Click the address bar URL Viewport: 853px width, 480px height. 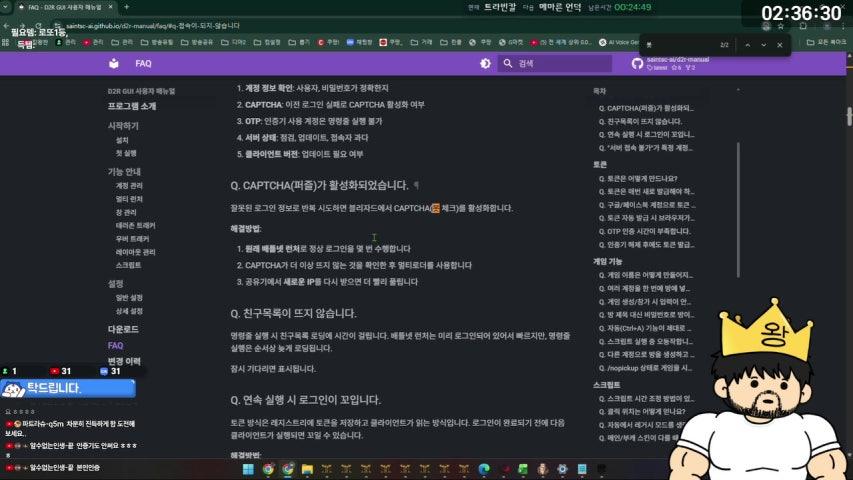[152, 26]
